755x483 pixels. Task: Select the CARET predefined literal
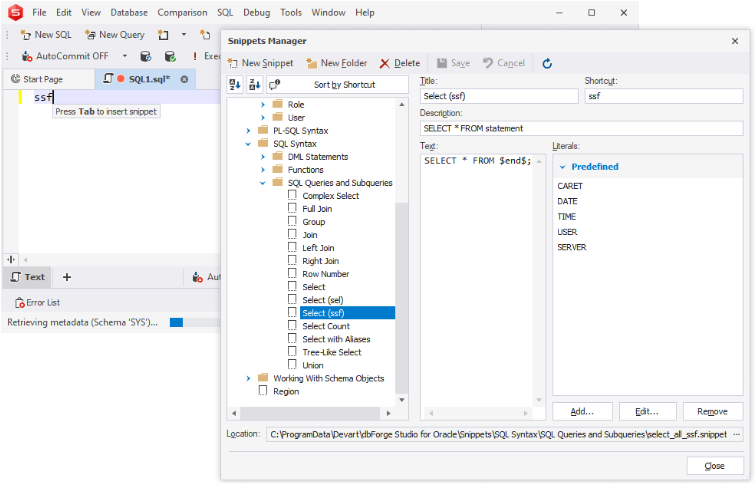(x=570, y=186)
